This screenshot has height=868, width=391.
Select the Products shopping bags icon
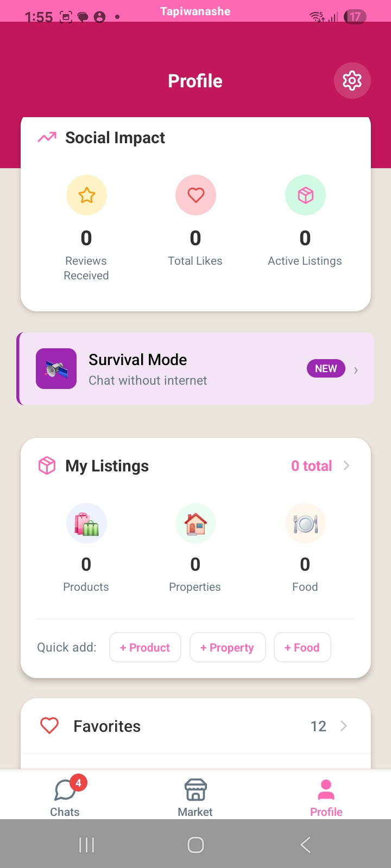click(x=86, y=524)
